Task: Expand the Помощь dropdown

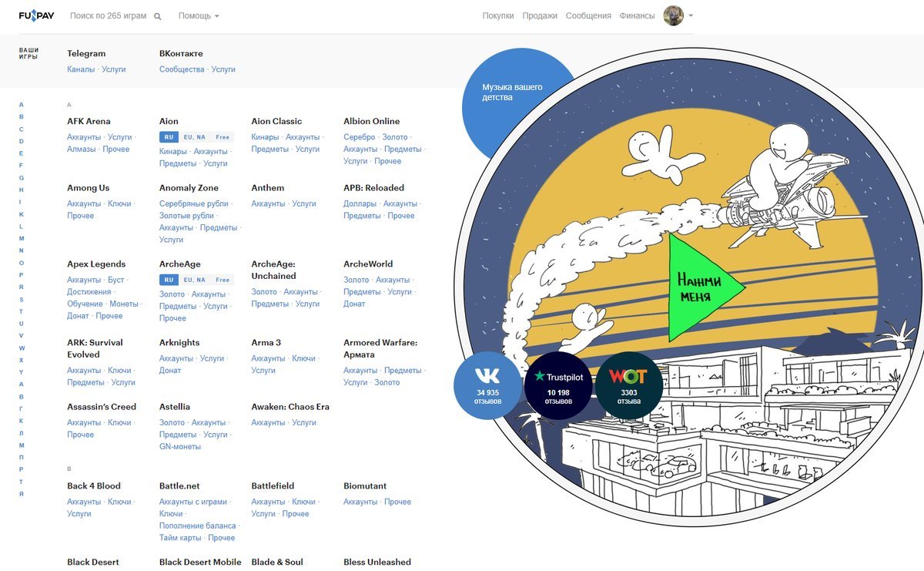Action: pos(199,15)
